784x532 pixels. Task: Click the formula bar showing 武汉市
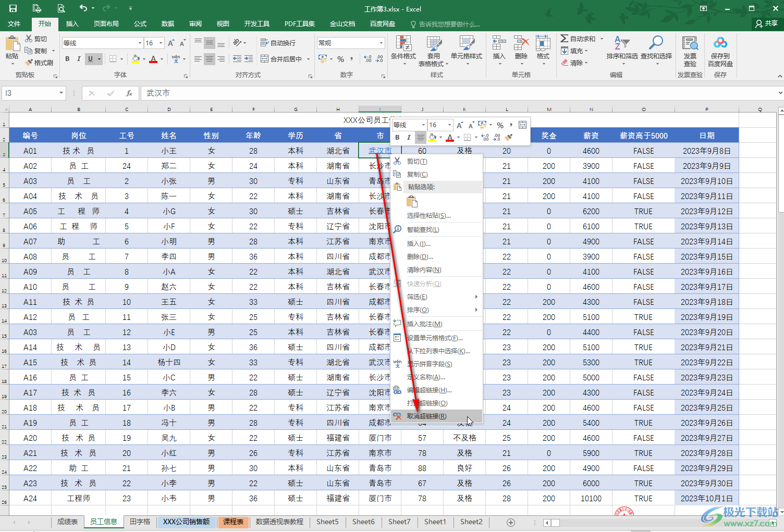tap(458, 93)
